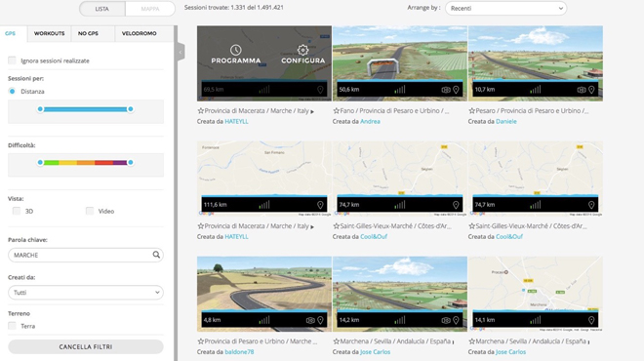
Task: Open creator link Daniele
Action: coord(506,122)
